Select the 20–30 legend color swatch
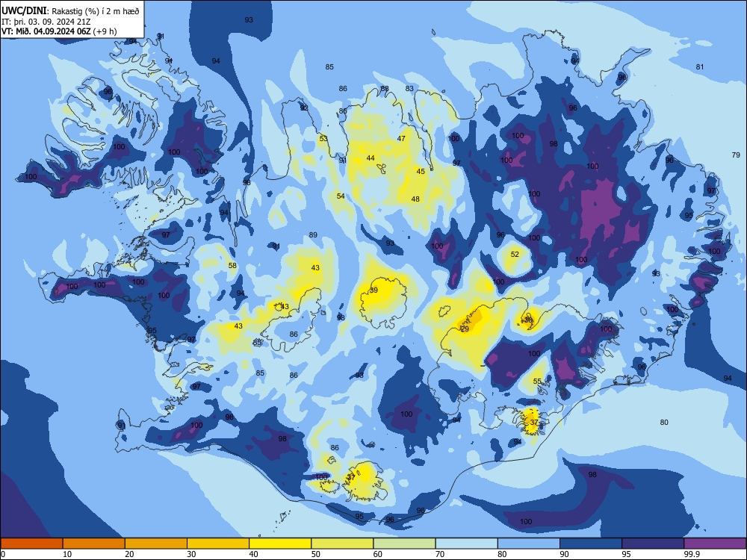The height and width of the screenshot is (560, 747). pyautogui.click(x=156, y=544)
